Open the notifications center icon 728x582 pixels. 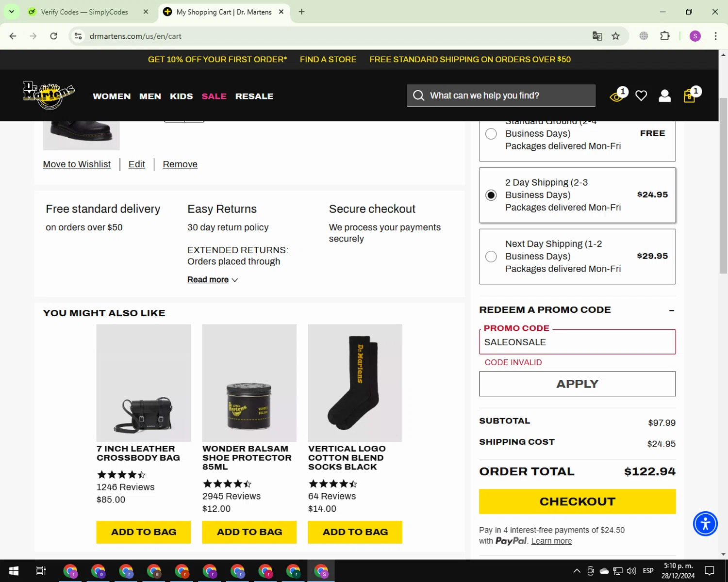pyautogui.click(x=710, y=571)
